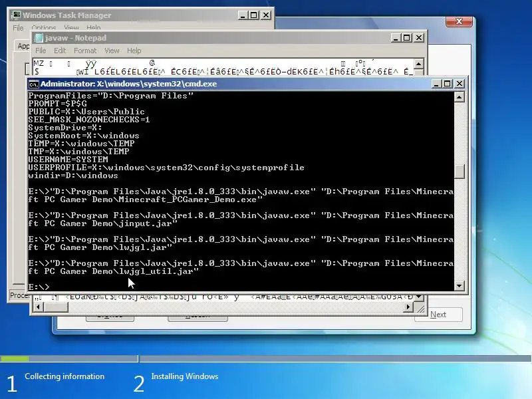Open the Notepad Edit menu

60,51
